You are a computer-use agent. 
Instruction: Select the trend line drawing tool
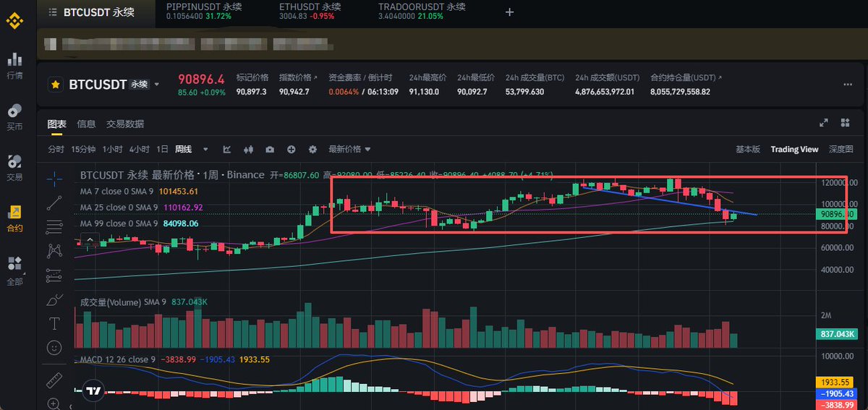[54, 203]
